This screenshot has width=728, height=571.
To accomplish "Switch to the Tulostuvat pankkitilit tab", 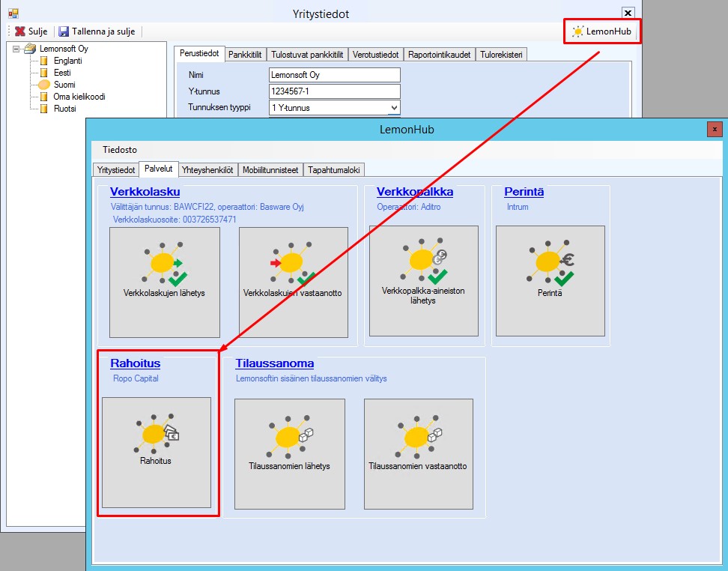I will [x=307, y=55].
